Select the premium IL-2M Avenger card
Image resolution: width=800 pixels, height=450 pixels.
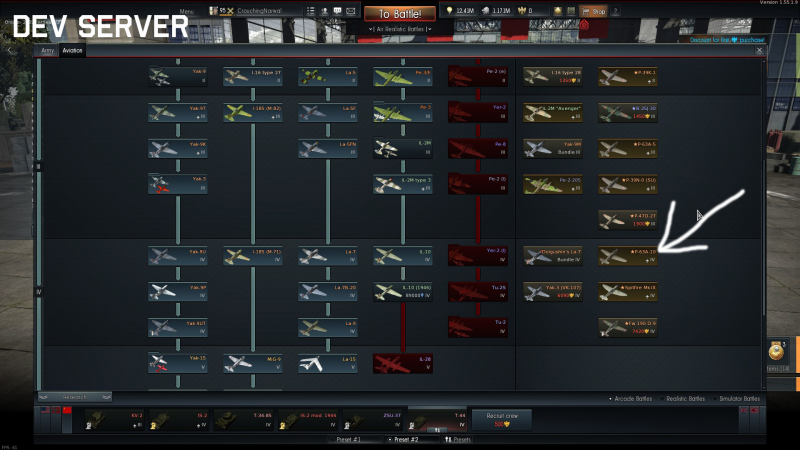point(553,113)
